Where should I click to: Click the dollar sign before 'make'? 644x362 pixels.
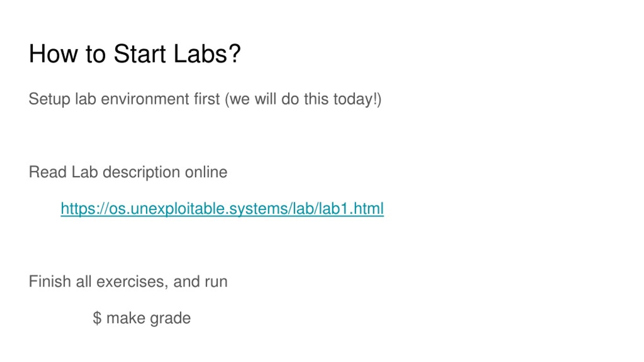click(97, 318)
